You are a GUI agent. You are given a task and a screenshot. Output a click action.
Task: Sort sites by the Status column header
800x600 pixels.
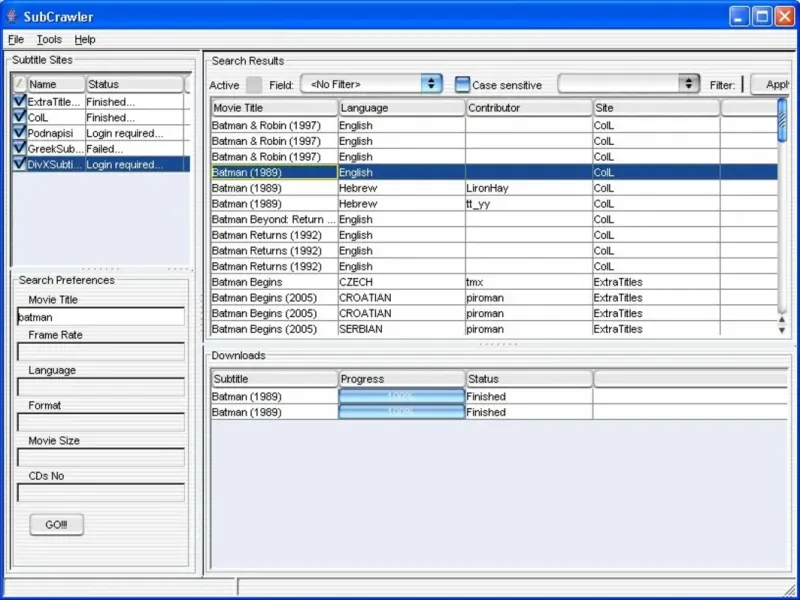pyautogui.click(x=135, y=84)
